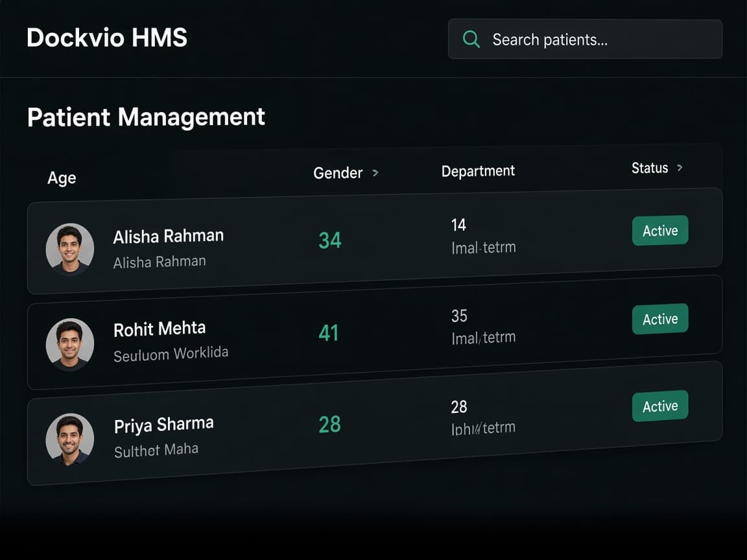The image size is (747, 560).
Task: Open Priya Sharma's avatar photo
Action: [x=69, y=439]
